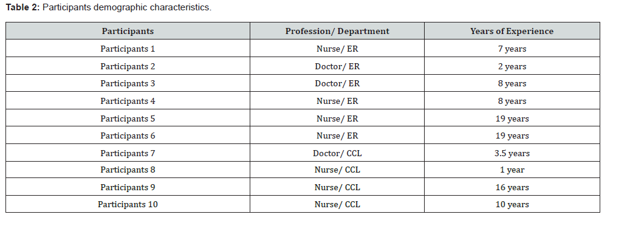
Task: Click the 'Participants 7' cell
Action: tap(128, 153)
